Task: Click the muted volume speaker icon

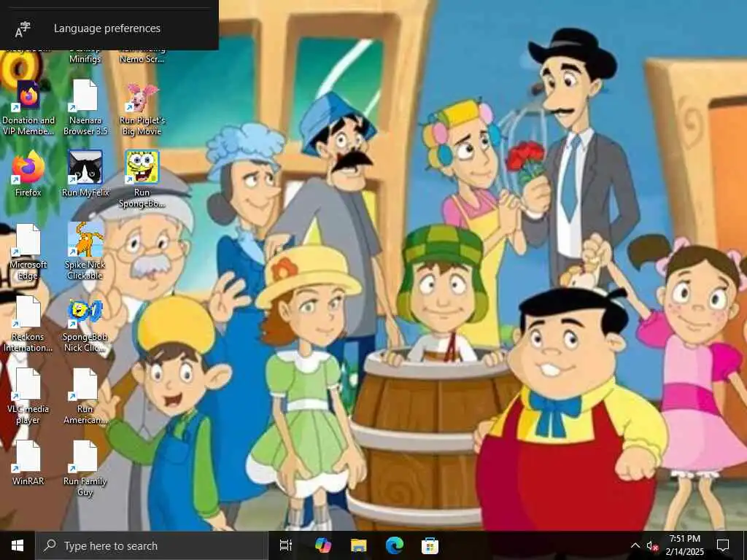Action: tap(652, 546)
